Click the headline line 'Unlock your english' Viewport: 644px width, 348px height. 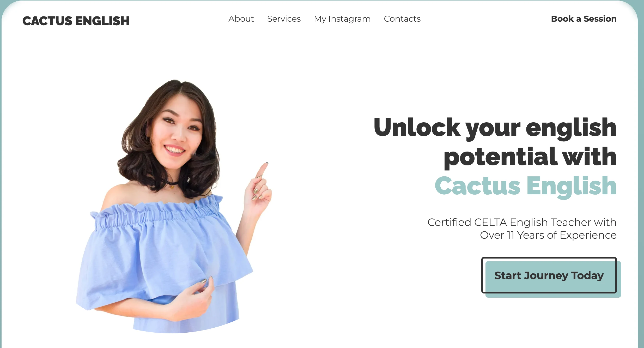[495, 128]
